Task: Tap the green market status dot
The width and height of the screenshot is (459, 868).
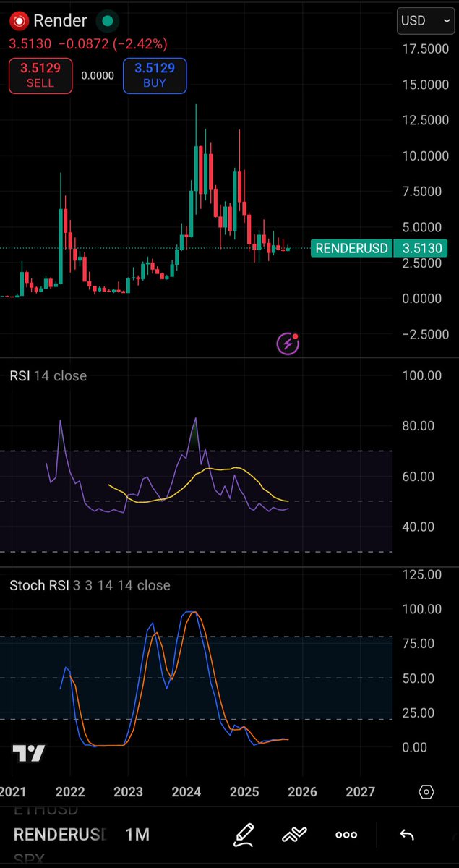Action: (108, 21)
